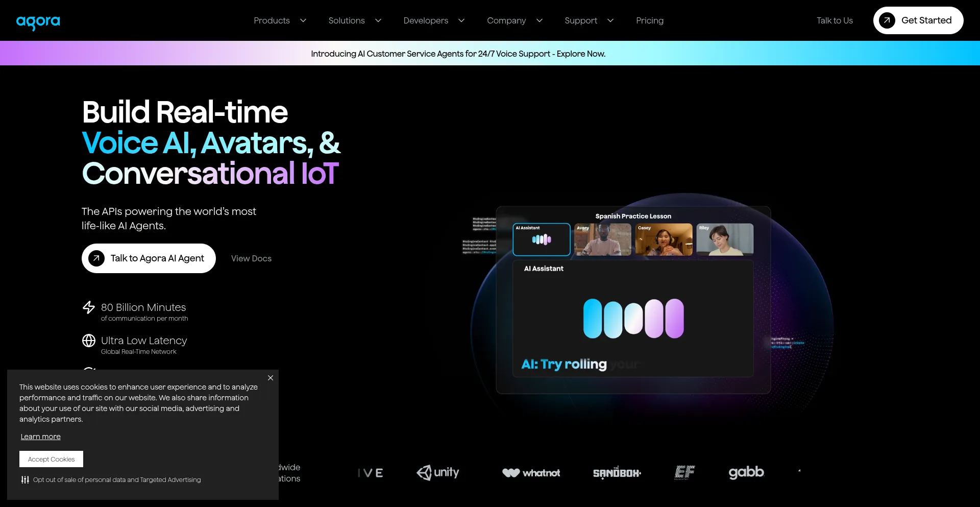The image size is (980, 507).
Task: Click the arrow icon in Get Started button
Action: [x=887, y=20]
